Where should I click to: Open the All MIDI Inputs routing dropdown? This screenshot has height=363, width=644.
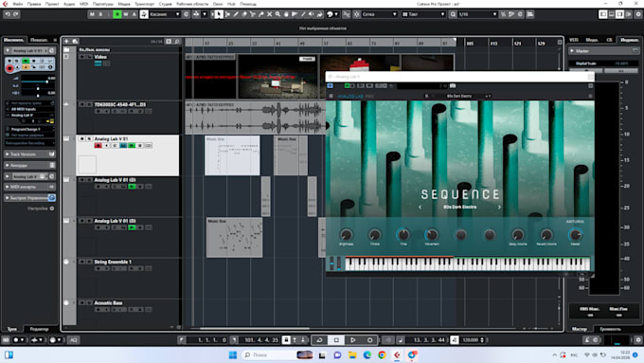[29, 109]
